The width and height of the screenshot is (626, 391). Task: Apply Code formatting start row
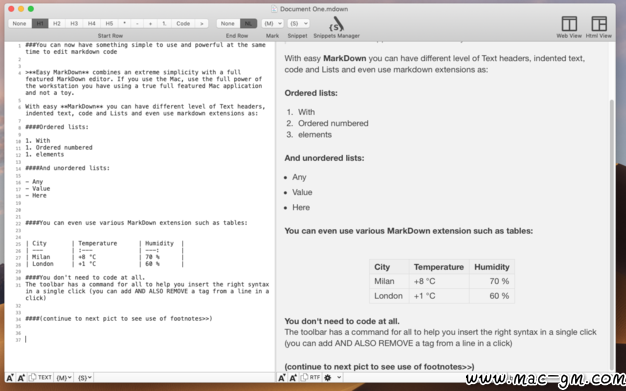[183, 24]
